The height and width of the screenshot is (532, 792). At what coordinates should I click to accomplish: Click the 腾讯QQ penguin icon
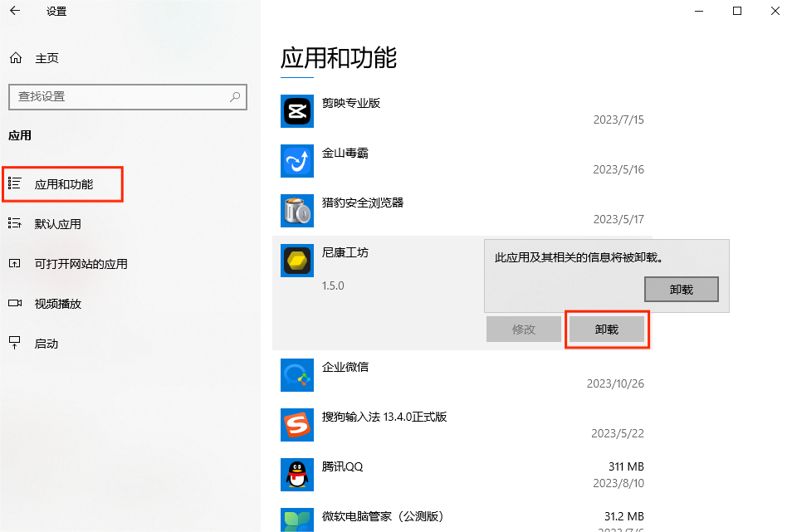[x=296, y=474]
